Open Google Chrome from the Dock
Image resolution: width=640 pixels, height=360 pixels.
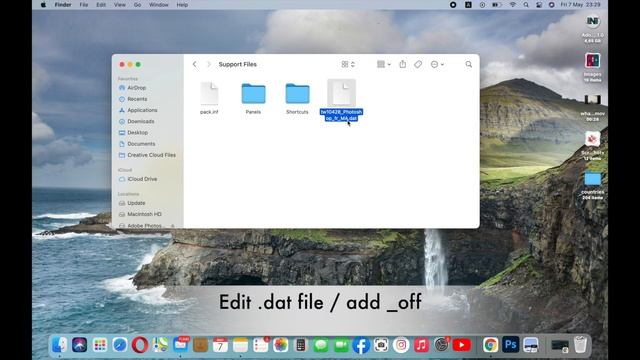coord(491,345)
